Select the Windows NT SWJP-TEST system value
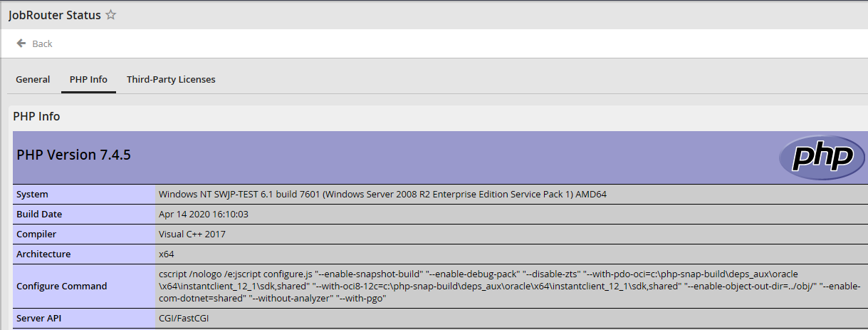Viewport: 868px width, 330px height. 383,194
